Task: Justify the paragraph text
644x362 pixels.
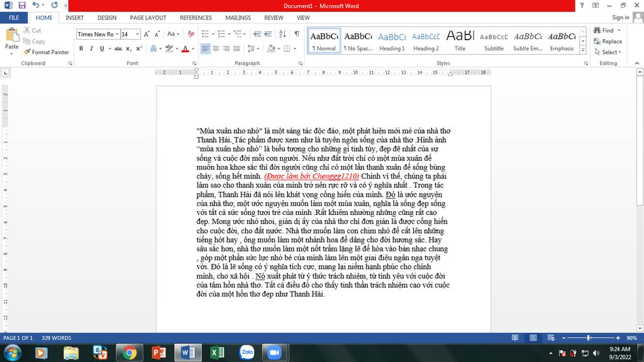Action: tap(236, 48)
